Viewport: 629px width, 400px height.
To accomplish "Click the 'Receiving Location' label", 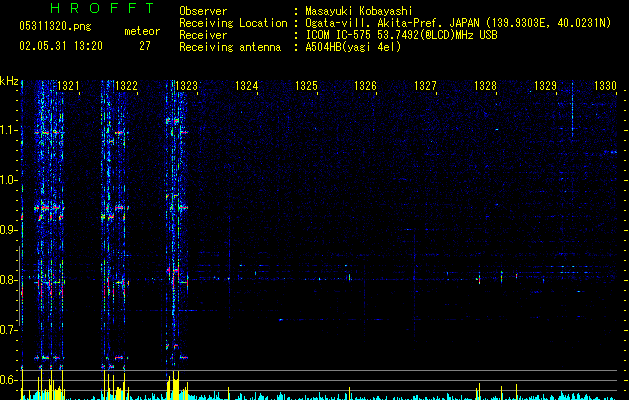I will click(x=233, y=23).
